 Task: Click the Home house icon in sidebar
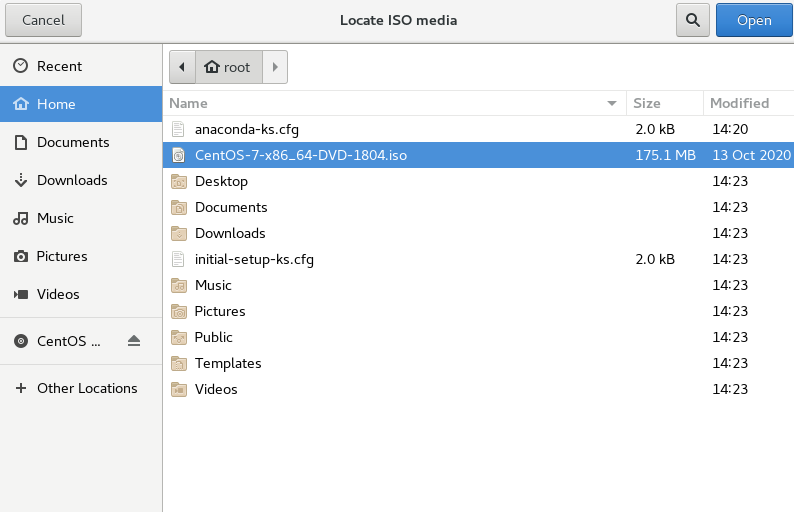coord(21,104)
